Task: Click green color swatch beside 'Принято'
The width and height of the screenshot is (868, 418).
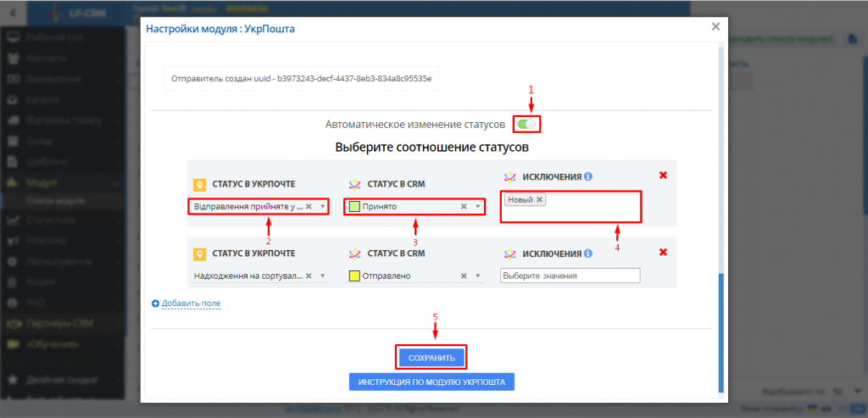Action: [355, 207]
